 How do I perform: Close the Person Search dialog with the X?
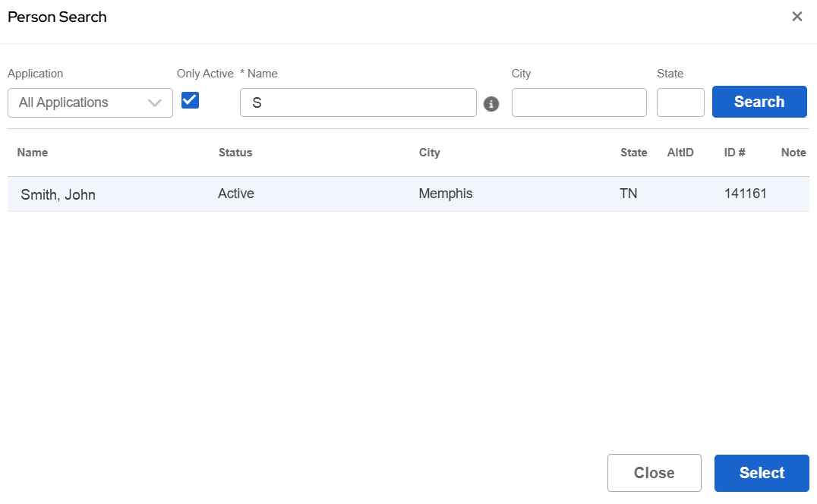click(x=796, y=17)
